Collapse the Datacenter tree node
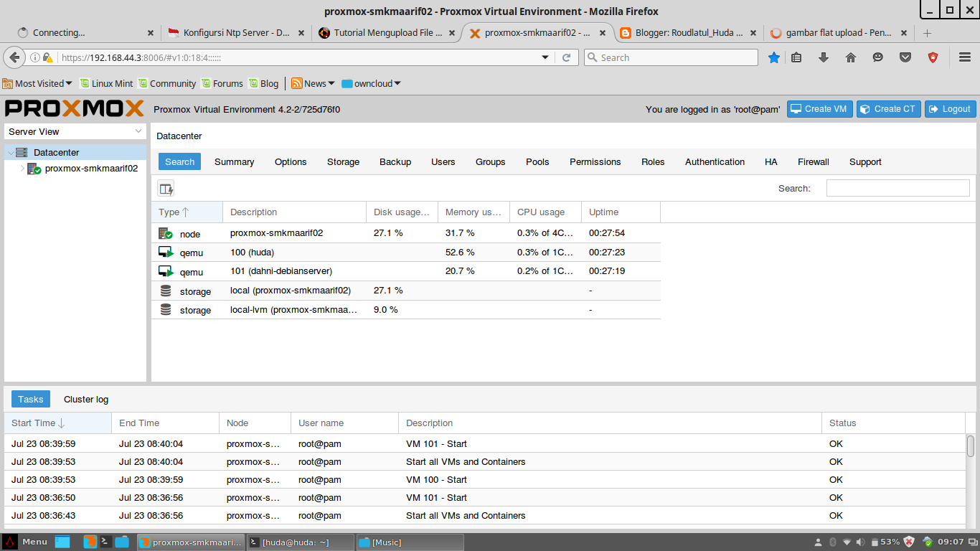 point(10,152)
